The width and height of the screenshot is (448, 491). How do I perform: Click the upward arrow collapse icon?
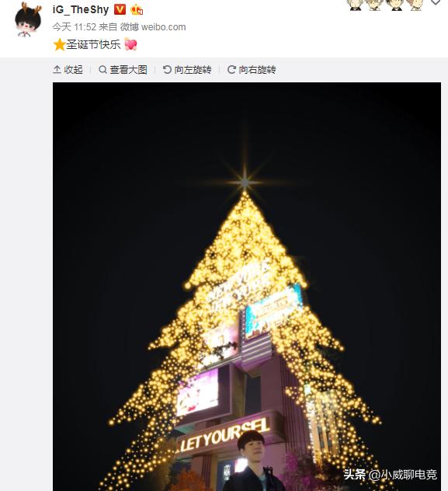pos(57,69)
